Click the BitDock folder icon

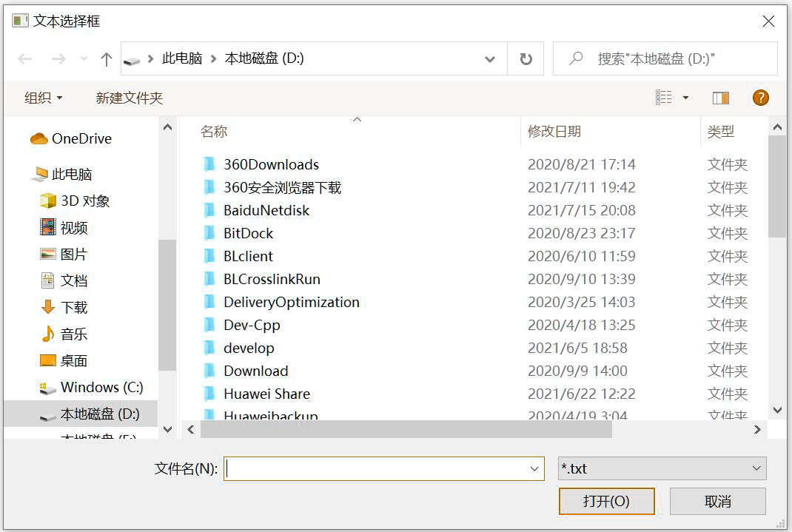(x=209, y=232)
